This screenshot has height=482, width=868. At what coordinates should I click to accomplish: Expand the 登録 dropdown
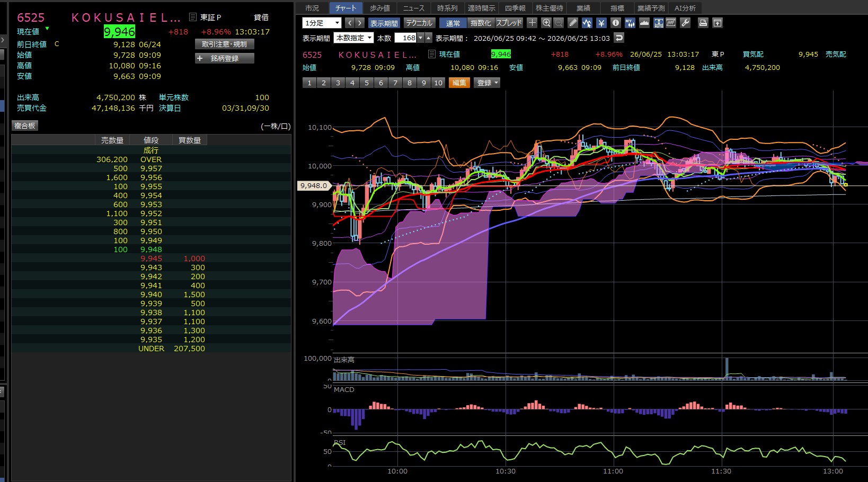[x=488, y=83]
